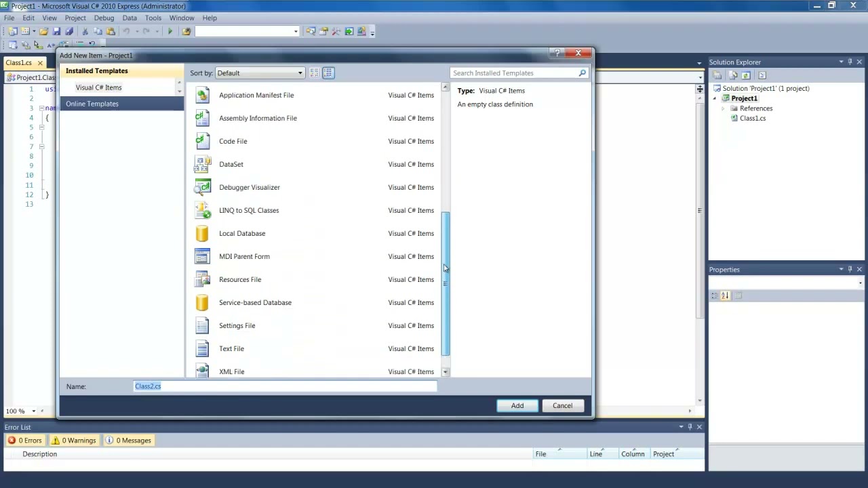Click the search magnifier in template search
Screen dimensions: 868x488
click(582, 73)
